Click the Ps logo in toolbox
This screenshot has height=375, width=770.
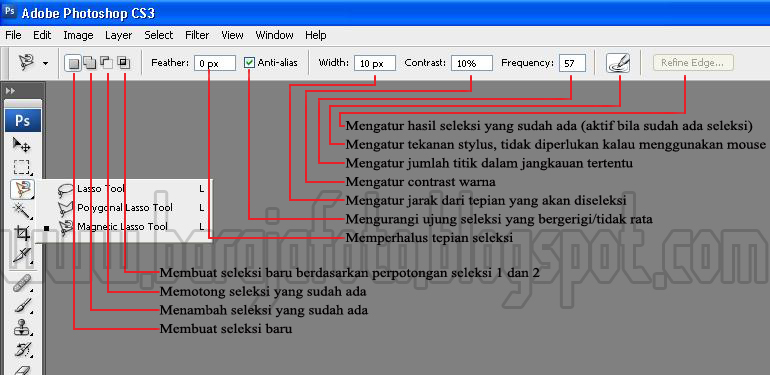point(23,121)
